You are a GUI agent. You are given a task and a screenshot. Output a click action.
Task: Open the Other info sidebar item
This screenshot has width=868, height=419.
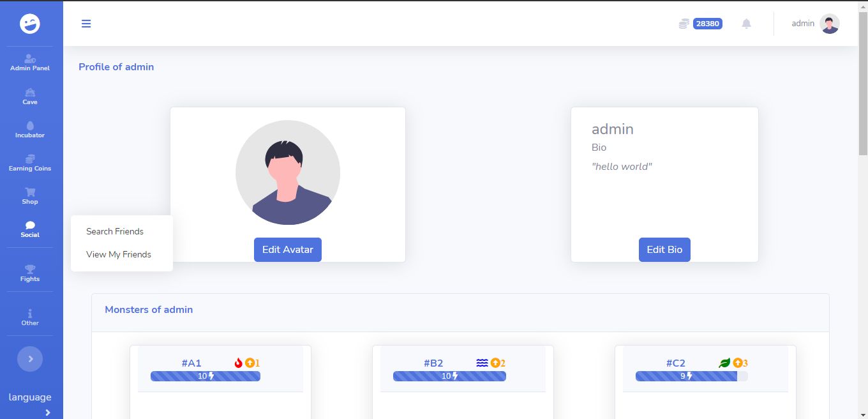pyautogui.click(x=30, y=317)
